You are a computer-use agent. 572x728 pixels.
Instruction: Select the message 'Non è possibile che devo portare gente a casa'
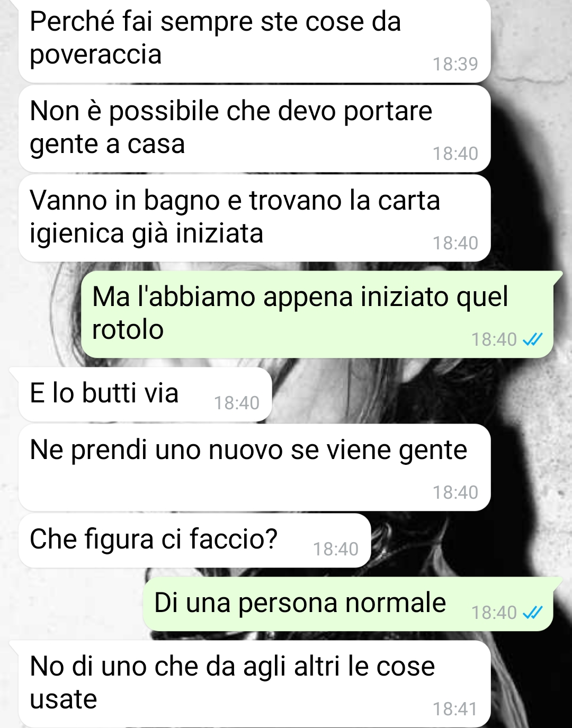254,129
